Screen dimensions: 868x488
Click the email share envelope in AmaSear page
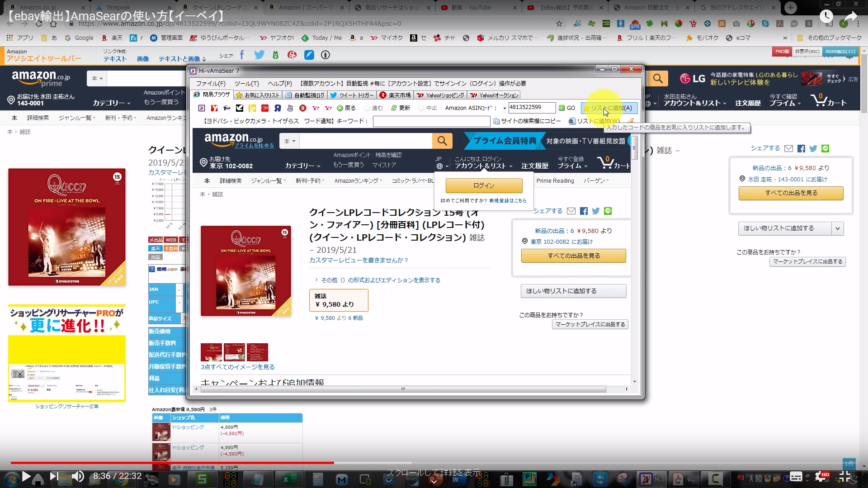[571, 211]
